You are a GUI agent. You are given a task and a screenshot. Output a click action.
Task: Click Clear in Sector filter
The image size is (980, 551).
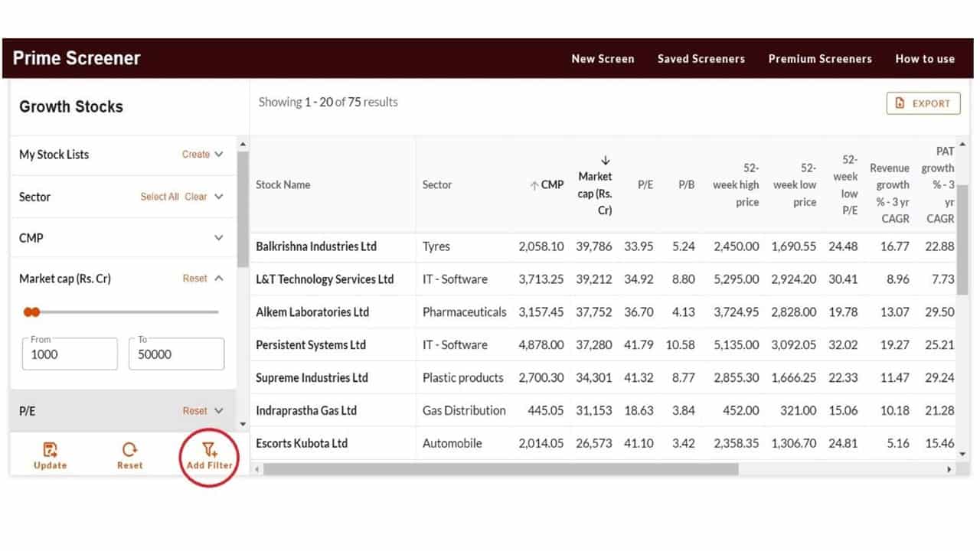pyautogui.click(x=196, y=197)
